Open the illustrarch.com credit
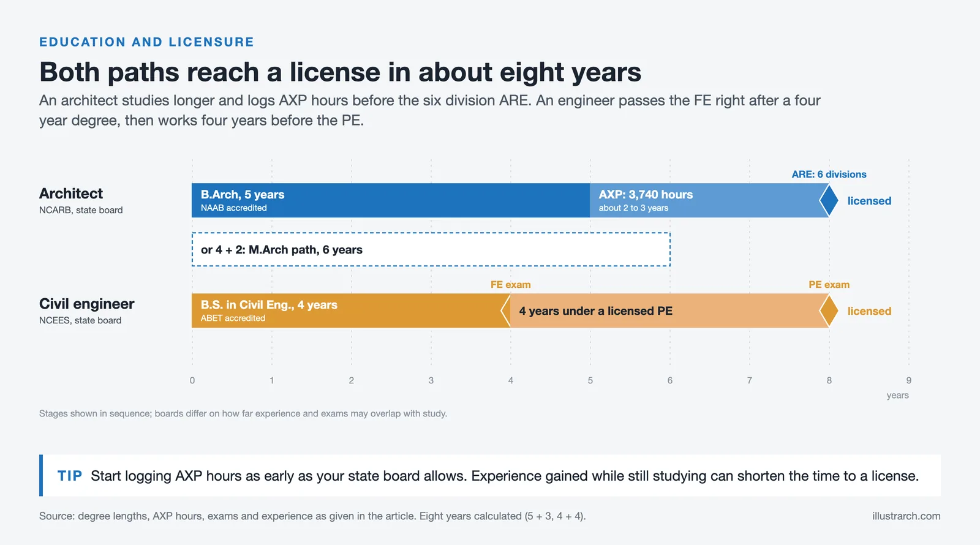The image size is (980, 545). (x=907, y=516)
